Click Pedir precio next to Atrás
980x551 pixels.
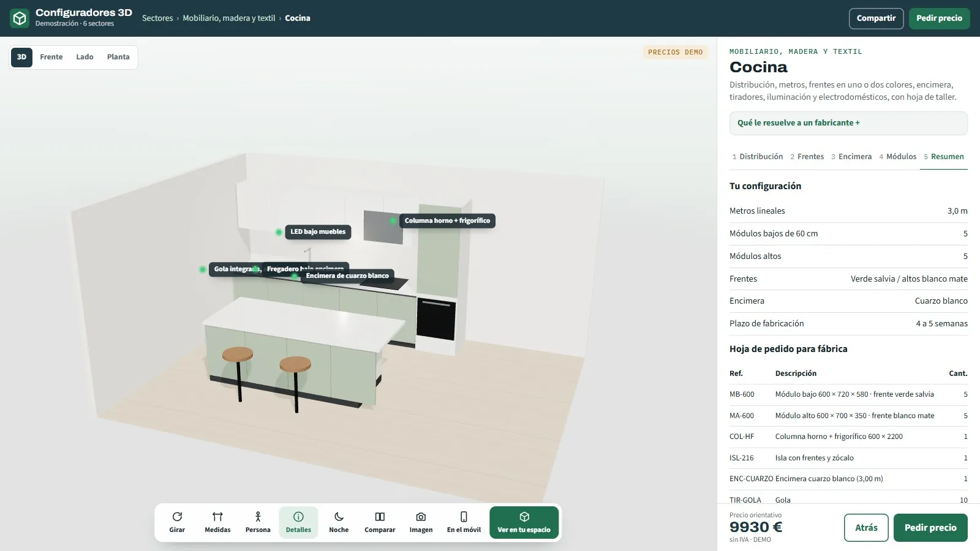click(x=930, y=528)
